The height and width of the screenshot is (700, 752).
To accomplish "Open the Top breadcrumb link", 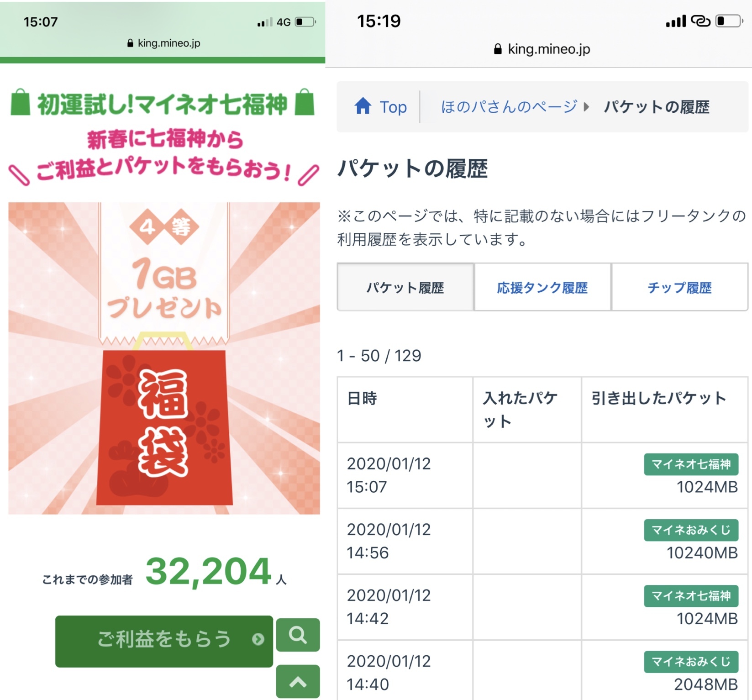I will pyautogui.click(x=393, y=107).
